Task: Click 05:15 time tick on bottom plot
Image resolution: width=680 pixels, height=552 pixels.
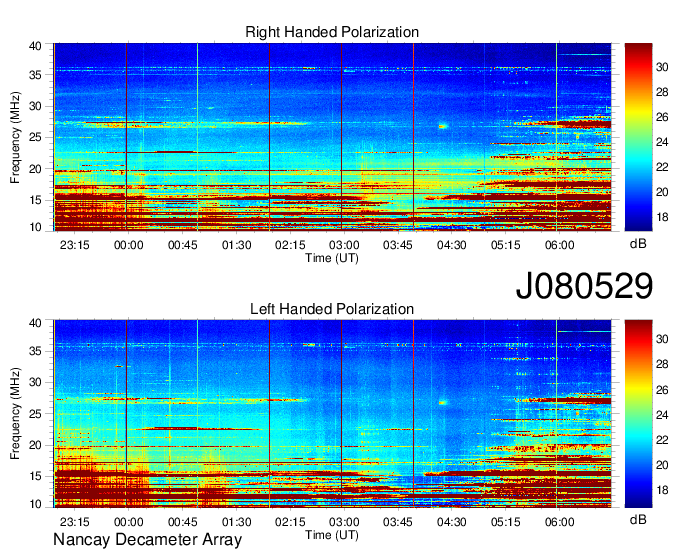Action: 506,522
